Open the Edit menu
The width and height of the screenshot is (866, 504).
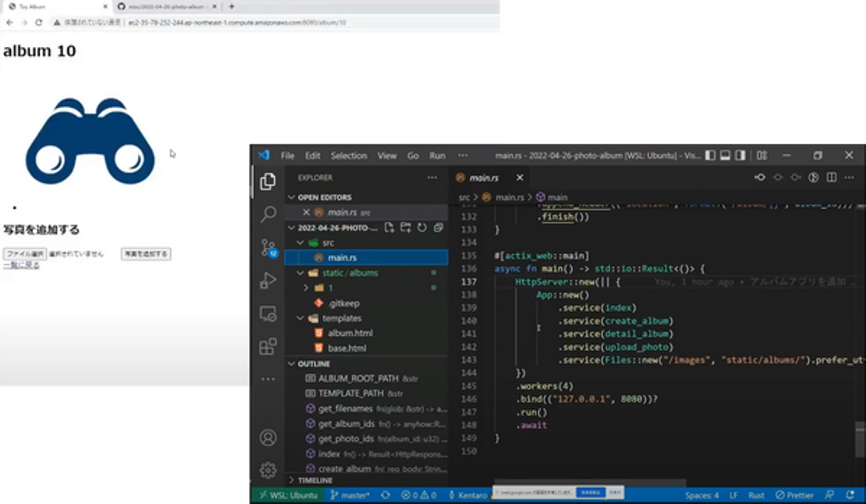pyautogui.click(x=312, y=155)
